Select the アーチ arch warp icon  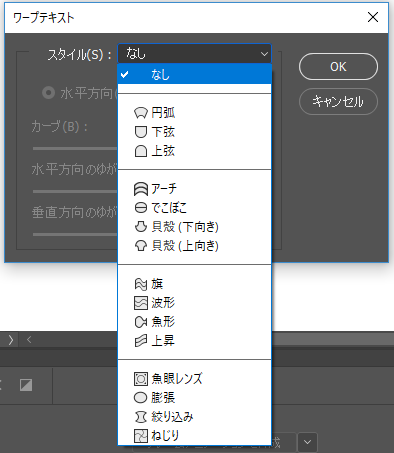[x=141, y=189]
